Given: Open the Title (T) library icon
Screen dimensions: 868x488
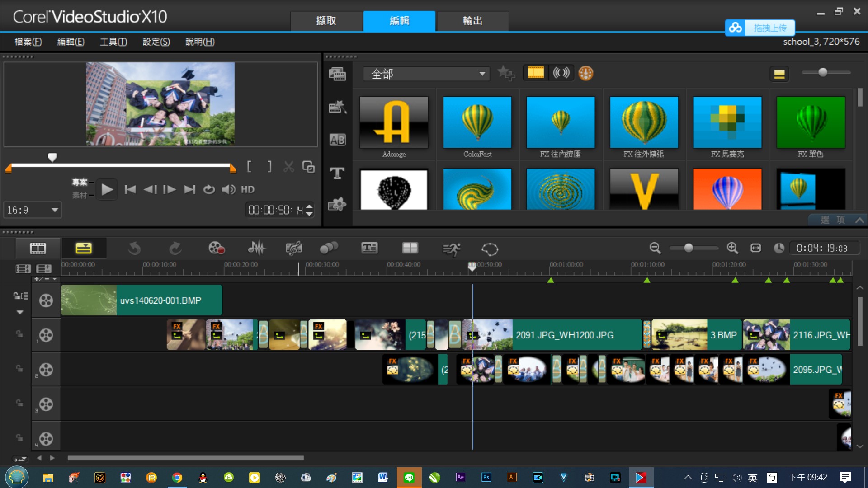Looking at the screenshot, I should [x=337, y=173].
